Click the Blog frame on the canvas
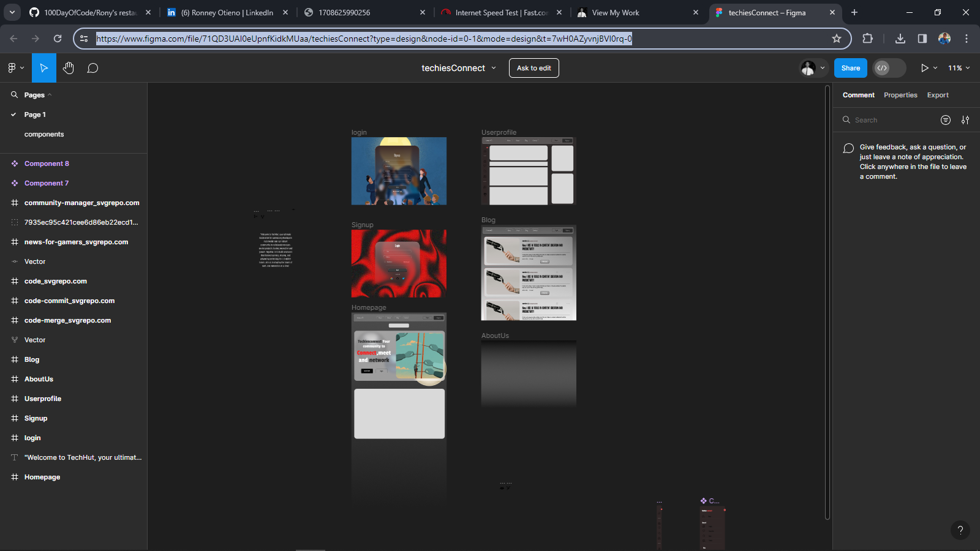Screen dimensions: 980x551 [x=529, y=272]
